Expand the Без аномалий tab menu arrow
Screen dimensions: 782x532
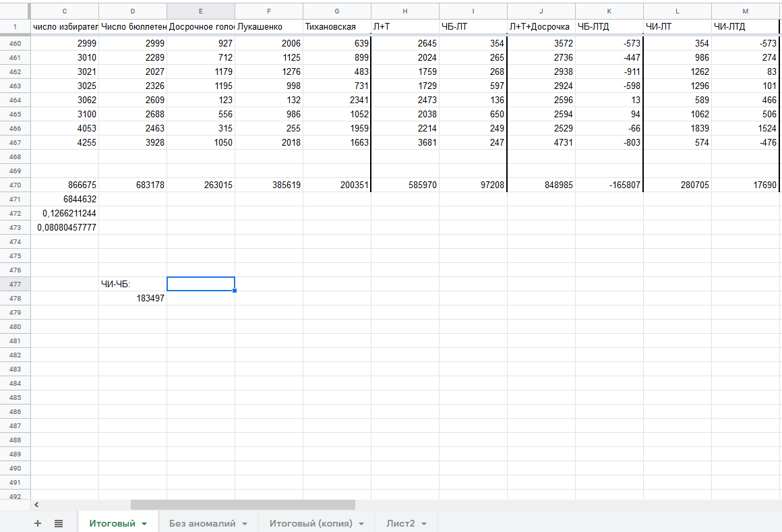(x=245, y=524)
